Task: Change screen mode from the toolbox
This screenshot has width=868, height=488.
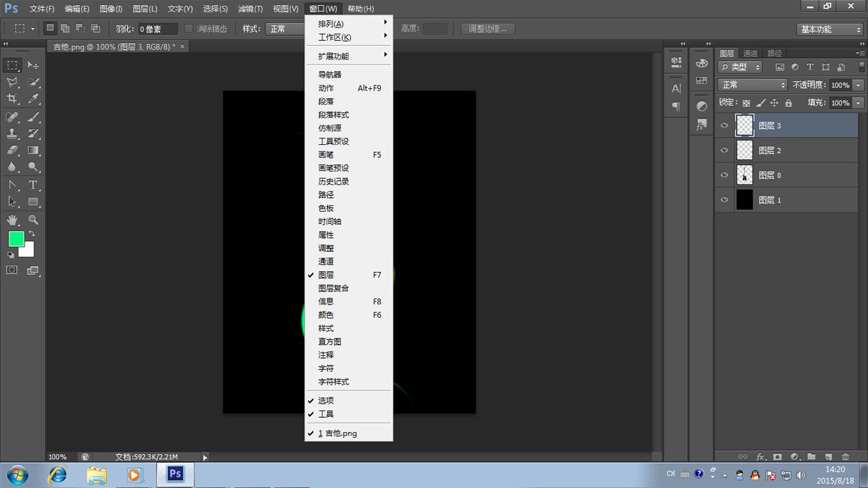Action: (x=33, y=271)
